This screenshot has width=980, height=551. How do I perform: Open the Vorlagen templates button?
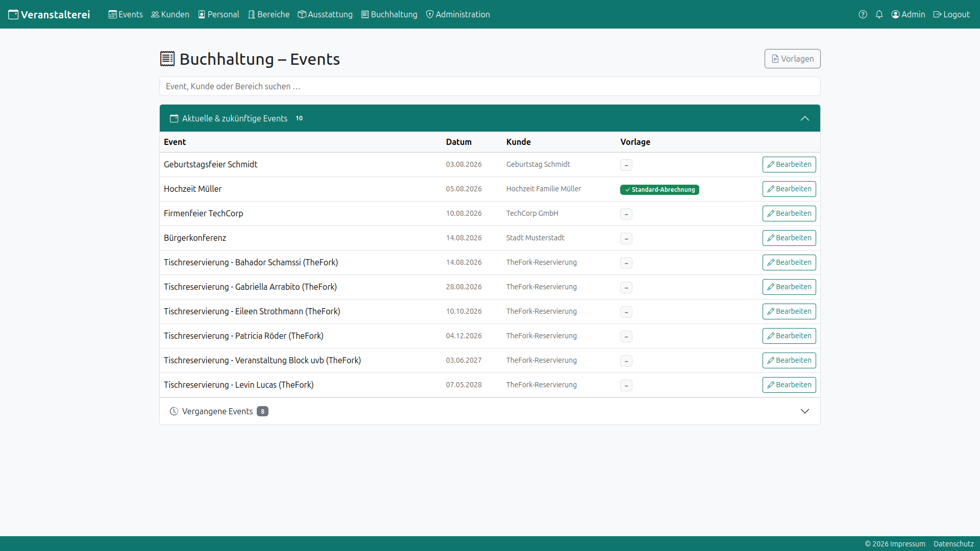(792, 59)
